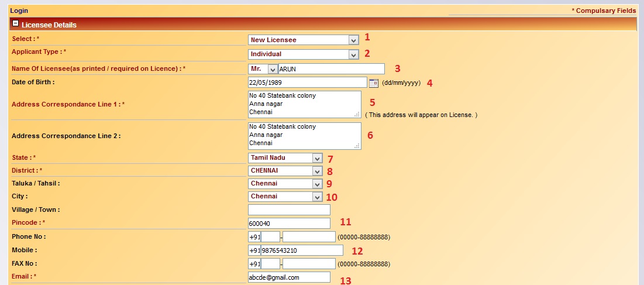The width and height of the screenshot is (644, 285).
Task: Focus the empty Village / Town field
Action: tap(289, 210)
